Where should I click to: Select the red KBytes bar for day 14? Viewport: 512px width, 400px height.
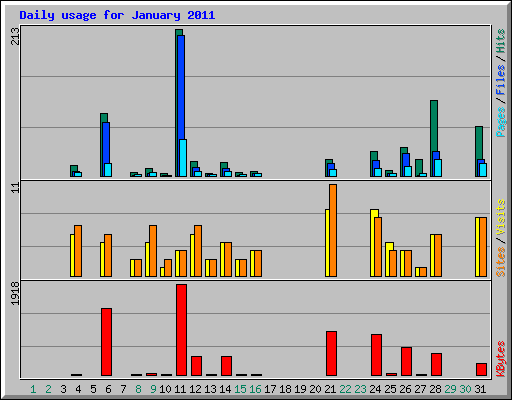[x=226, y=366]
